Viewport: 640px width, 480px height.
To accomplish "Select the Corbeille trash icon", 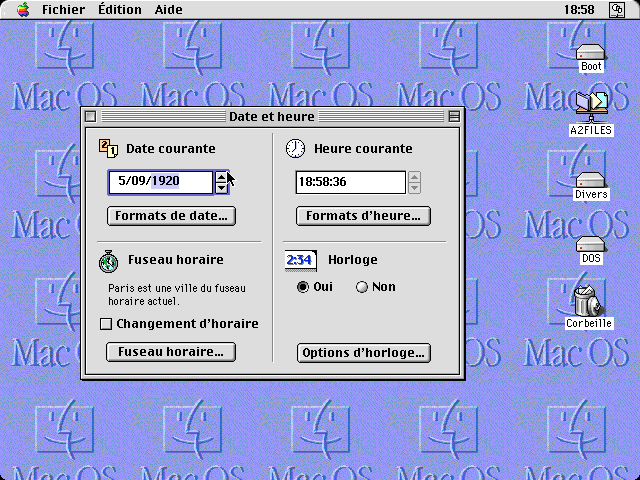I will click(588, 301).
